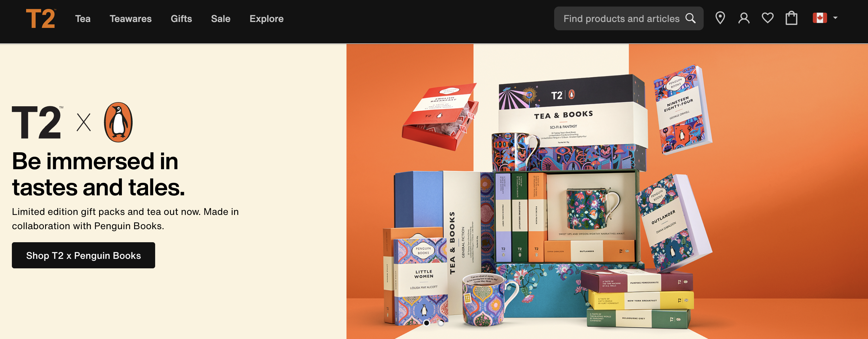Select the second carousel slide dot
Image resolution: width=868 pixels, height=339 pixels.
coord(441,323)
